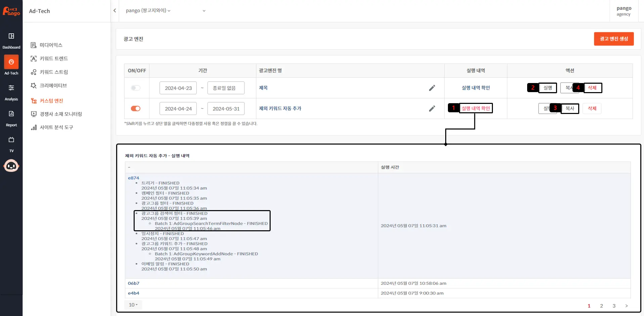Enable the toggle for 제목 engine
The width and height of the screenshot is (644, 316).
[136, 88]
